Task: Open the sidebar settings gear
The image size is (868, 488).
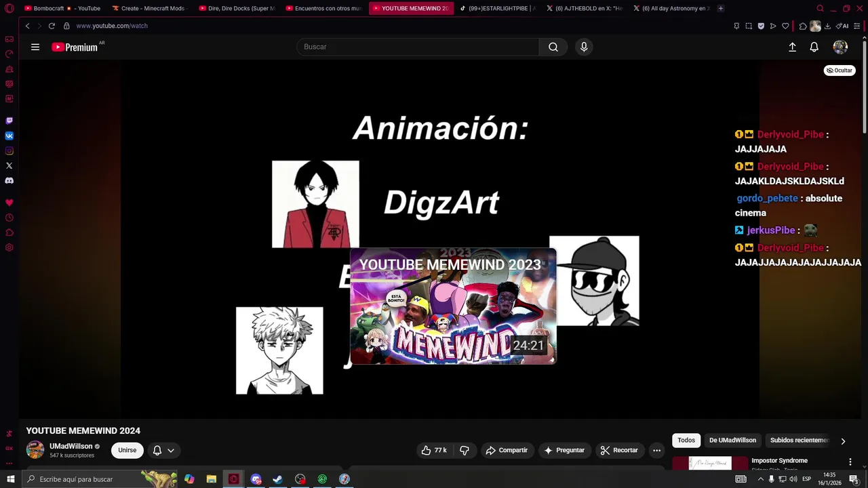Action: coord(9,247)
